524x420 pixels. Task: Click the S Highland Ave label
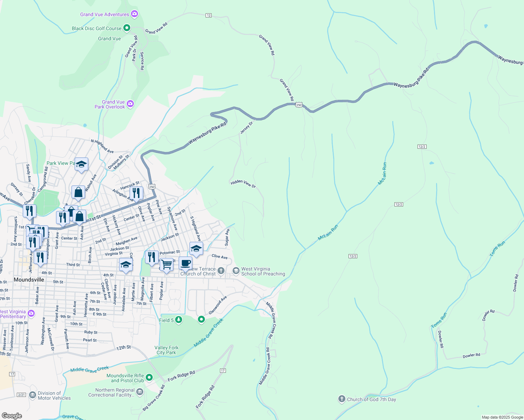point(195,229)
